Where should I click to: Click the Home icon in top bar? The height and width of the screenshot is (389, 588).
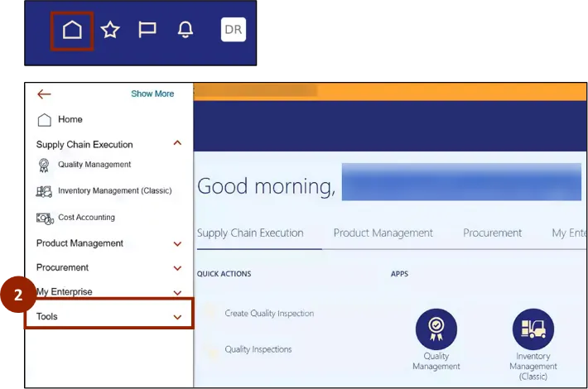pyautogui.click(x=72, y=30)
